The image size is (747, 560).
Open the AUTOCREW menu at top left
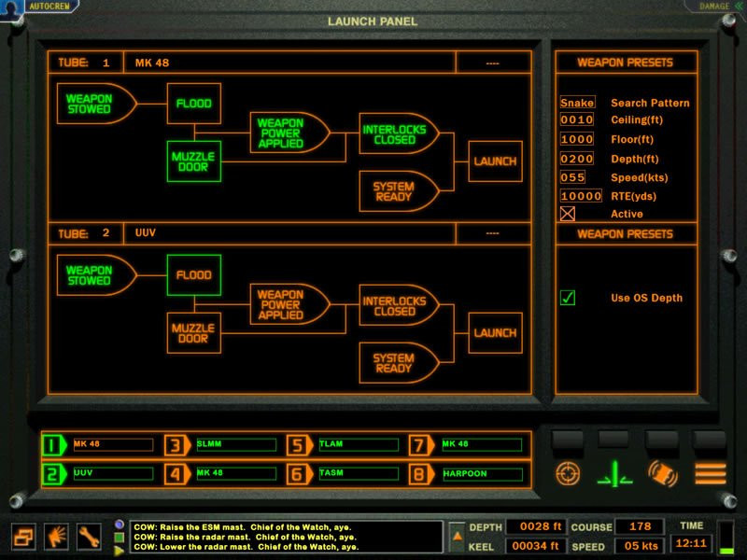tap(49, 7)
